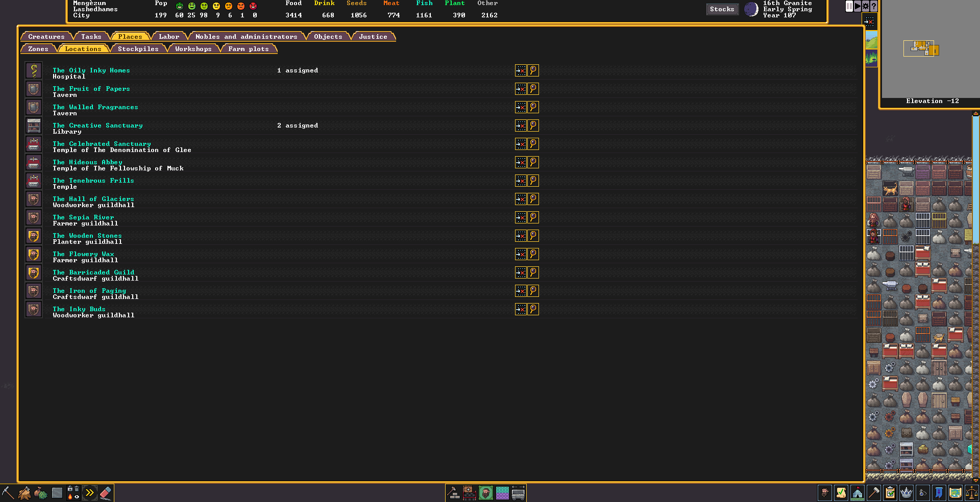Open the Workshops sub-tab
Image resolution: width=980 pixels, height=502 pixels.
click(x=193, y=49)
